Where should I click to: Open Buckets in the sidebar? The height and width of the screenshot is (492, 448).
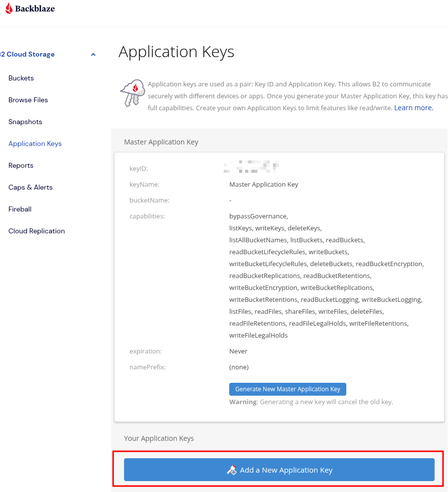pos(21,78)
